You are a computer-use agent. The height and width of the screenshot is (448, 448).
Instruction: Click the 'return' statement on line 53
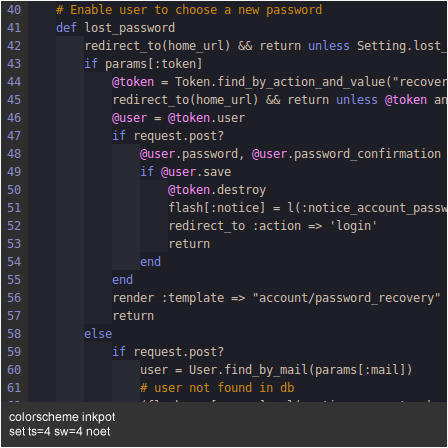[189, 244]
